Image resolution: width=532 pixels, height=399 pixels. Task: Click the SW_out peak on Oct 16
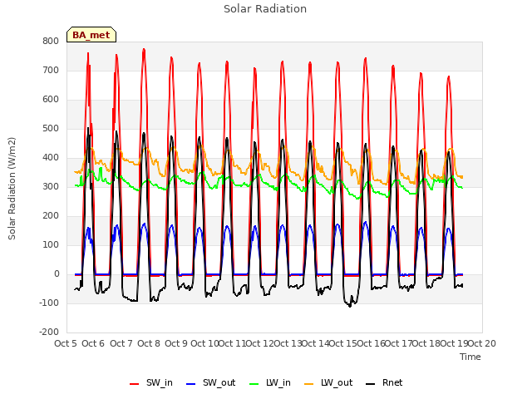366,223
